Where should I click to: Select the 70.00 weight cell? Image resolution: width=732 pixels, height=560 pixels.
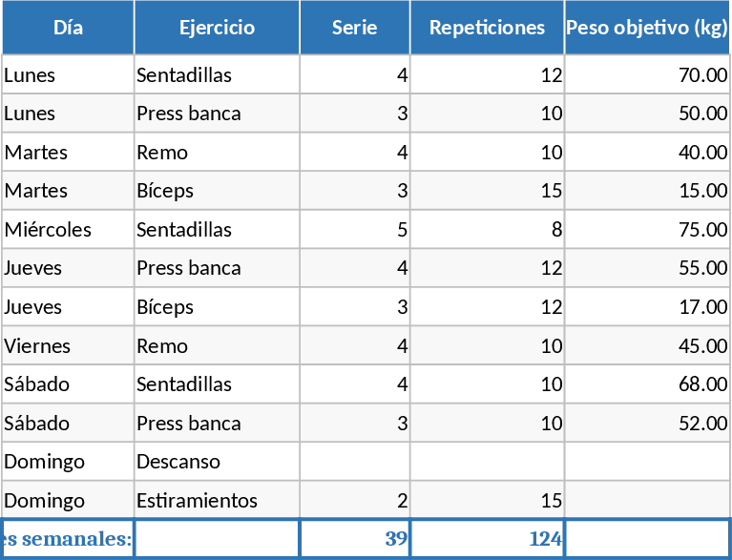click(647, 75)
